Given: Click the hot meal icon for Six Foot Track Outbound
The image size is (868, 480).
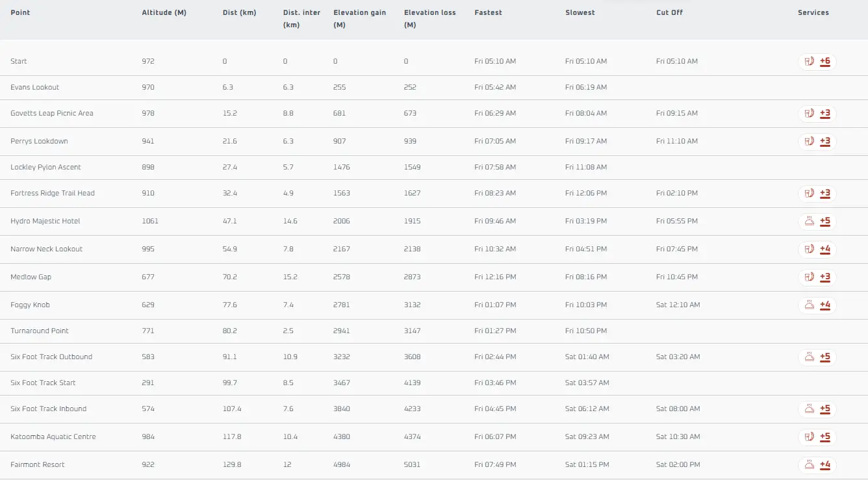Looking at the screenshot, I should [x=810, y=357].
